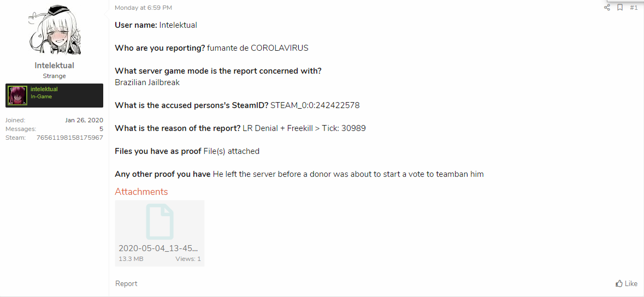644x297 pixels.
Task: Click the In-Game Steam status
Action: [x=41, y=97]
